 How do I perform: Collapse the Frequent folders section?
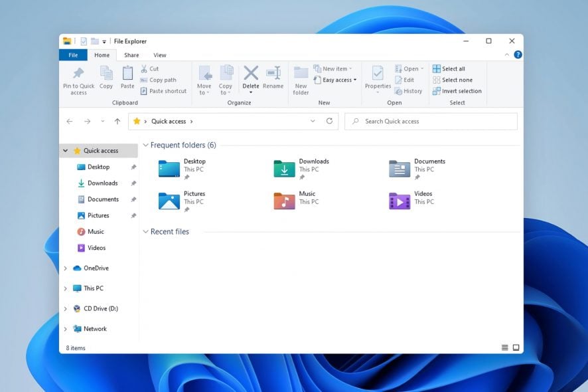click(145, 145)
